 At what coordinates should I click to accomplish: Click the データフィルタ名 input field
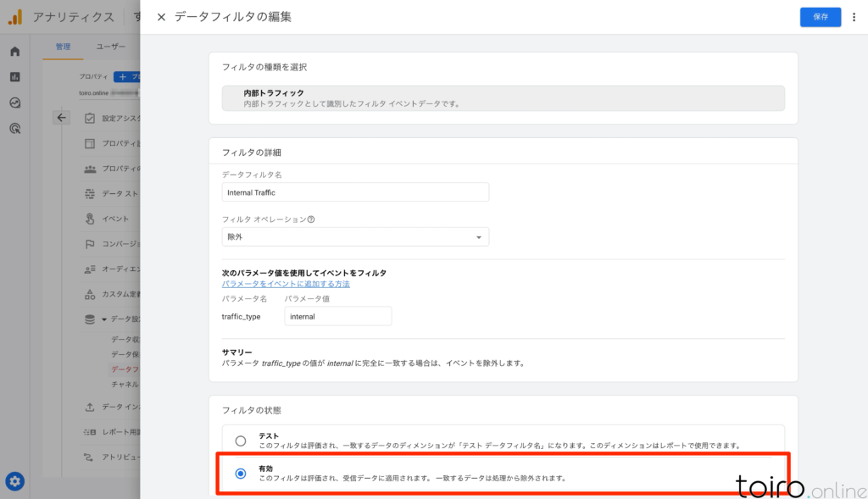coord(355,192)
